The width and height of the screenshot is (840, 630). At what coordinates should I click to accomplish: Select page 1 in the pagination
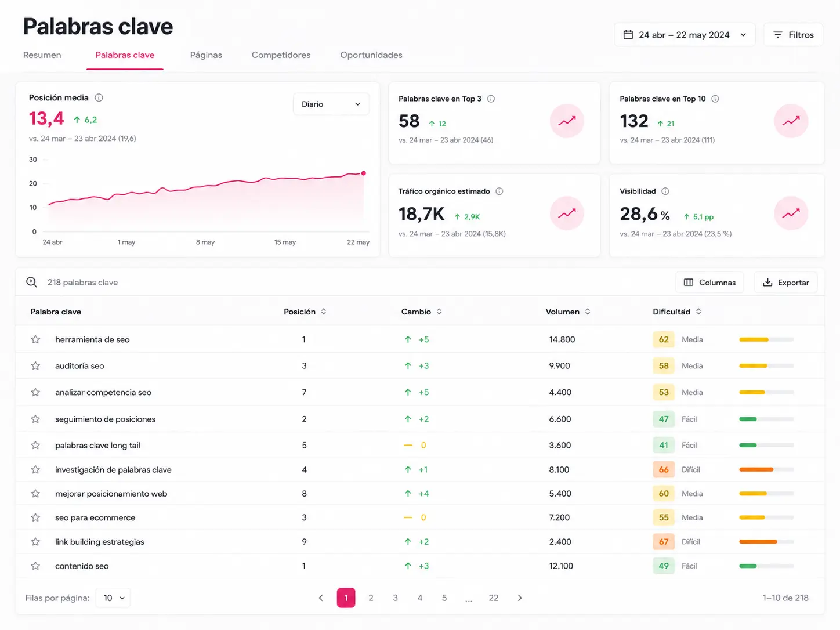pos(346,598)
